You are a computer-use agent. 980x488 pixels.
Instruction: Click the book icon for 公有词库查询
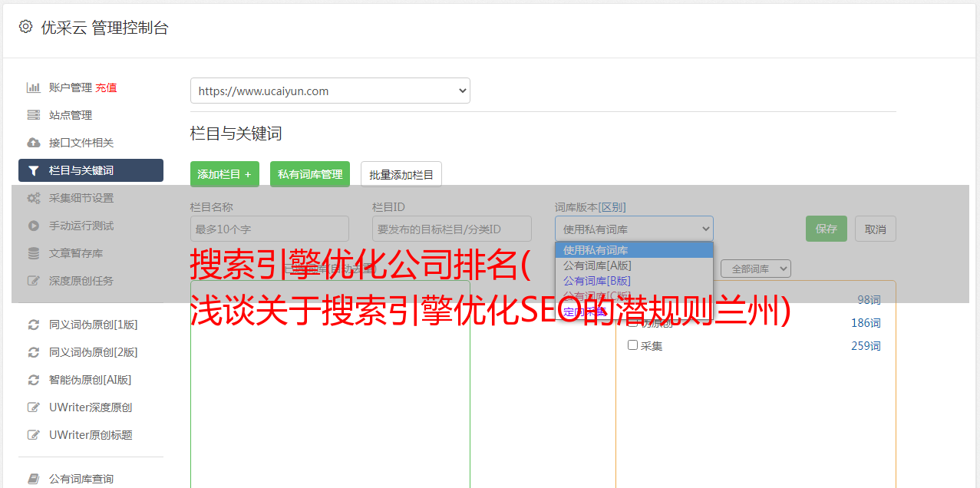click(33, 479)
